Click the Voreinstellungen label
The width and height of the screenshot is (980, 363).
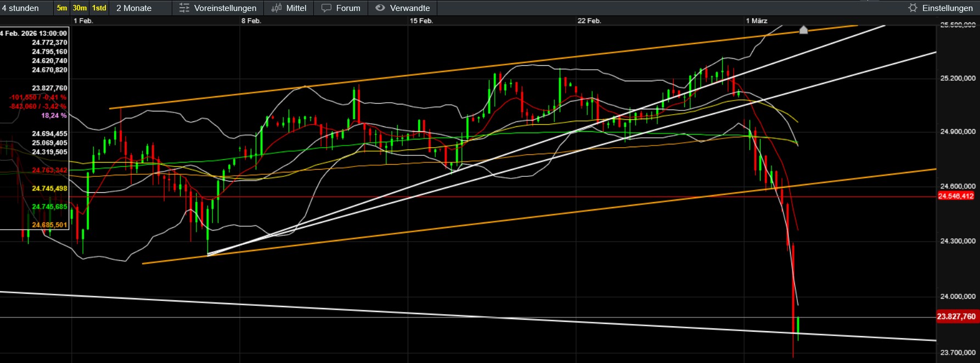(225, 8)
